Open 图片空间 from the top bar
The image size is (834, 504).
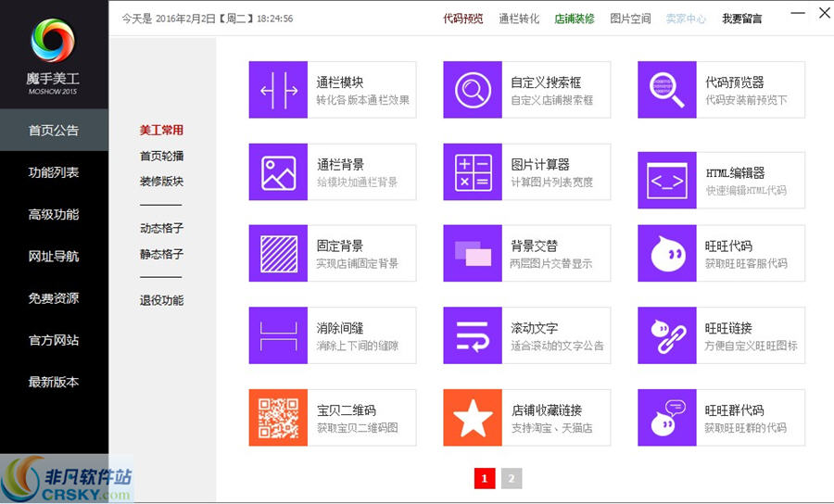coord(630,19)
